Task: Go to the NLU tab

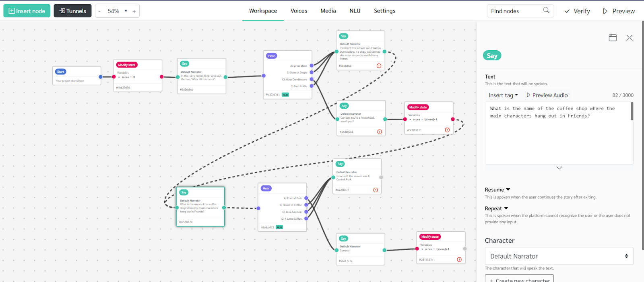Action: coord(355,11)
